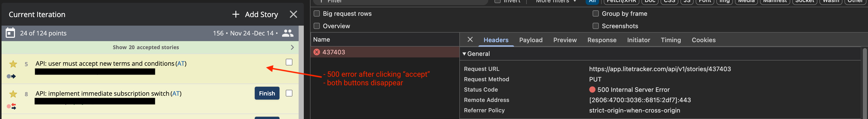Viewport: 868px width, 119px height.
Task: Click star icon on subscription switch story
Action: tap(13, 94)
